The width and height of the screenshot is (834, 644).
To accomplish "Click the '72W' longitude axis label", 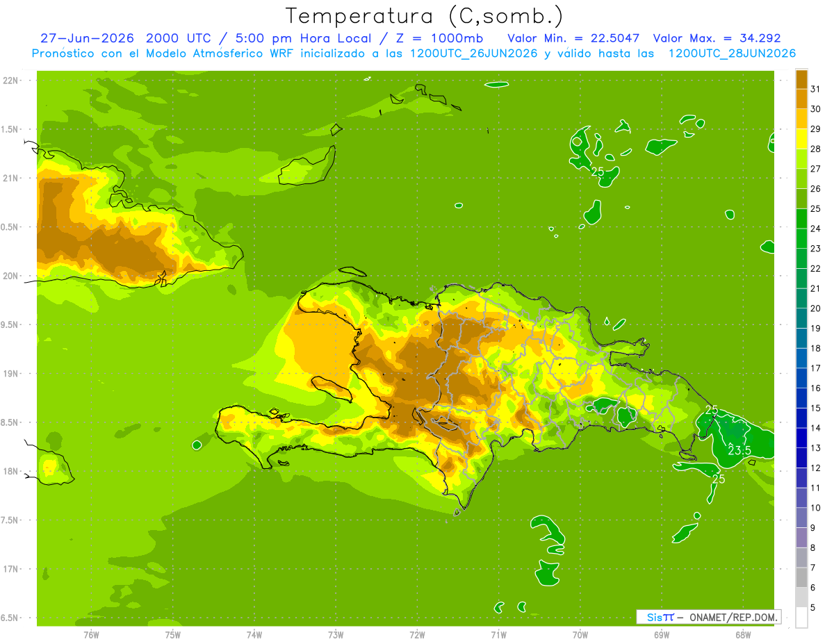I will (x=417, y=635).
